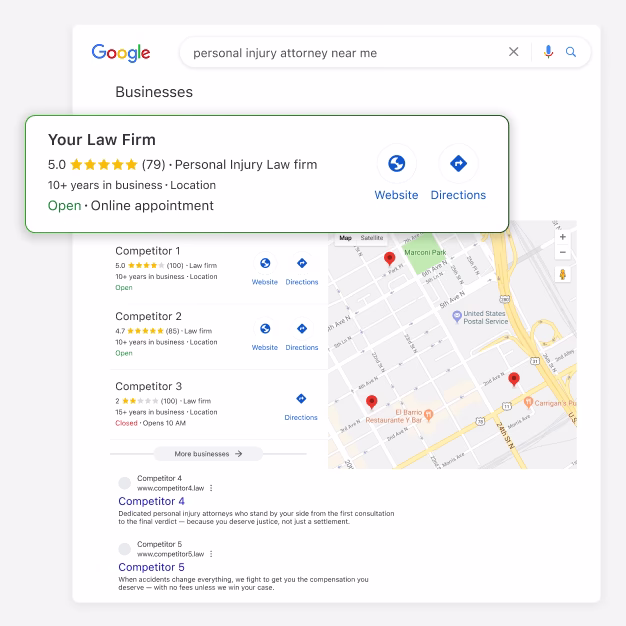Click the Street View pegman icon
This screenshot has width=626, height=626.
(x=563, y=275)
